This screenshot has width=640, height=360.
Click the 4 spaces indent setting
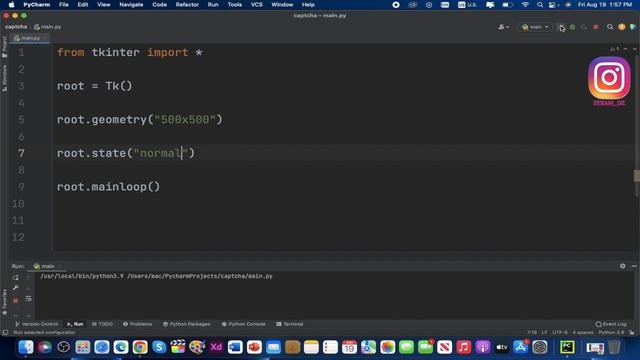(583, 333)
